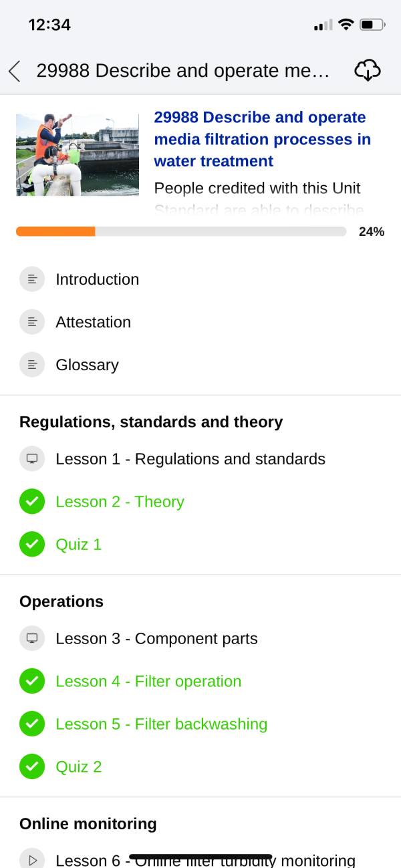Open the blue course title link
This screenshot has width=401, height=868.
pos(262,139)
